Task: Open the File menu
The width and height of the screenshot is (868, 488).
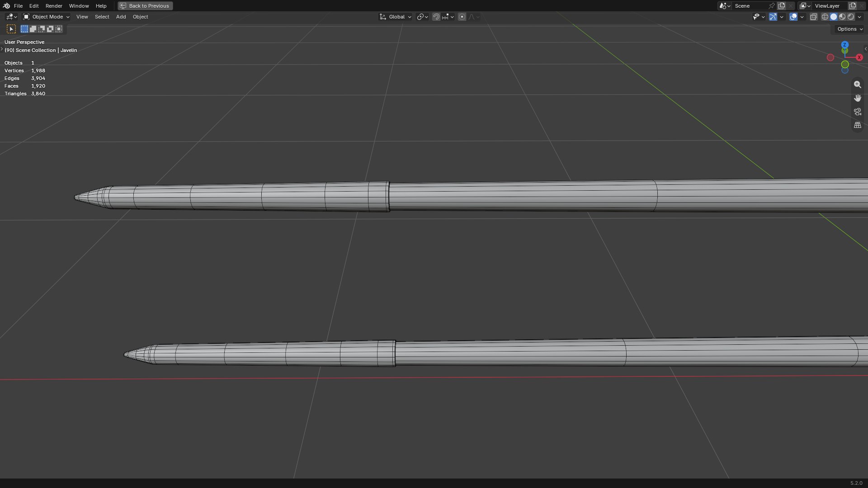Action: [18, 6]
